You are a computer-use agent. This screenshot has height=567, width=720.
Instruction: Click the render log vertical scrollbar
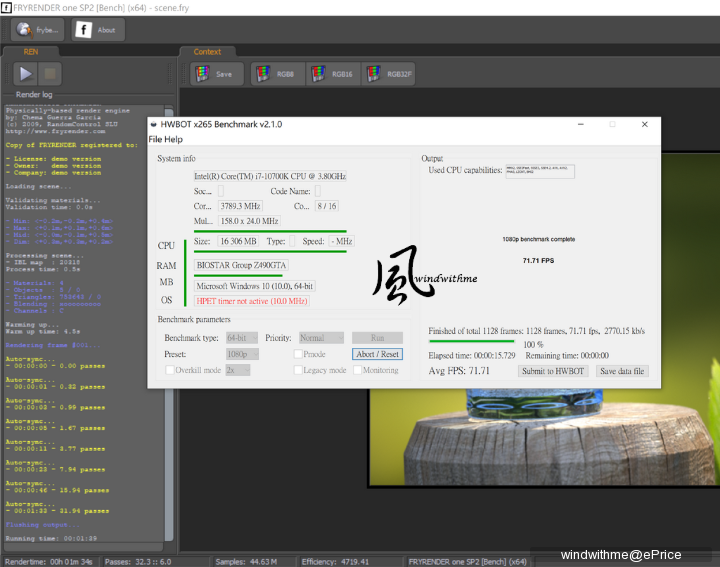(169, 324)
